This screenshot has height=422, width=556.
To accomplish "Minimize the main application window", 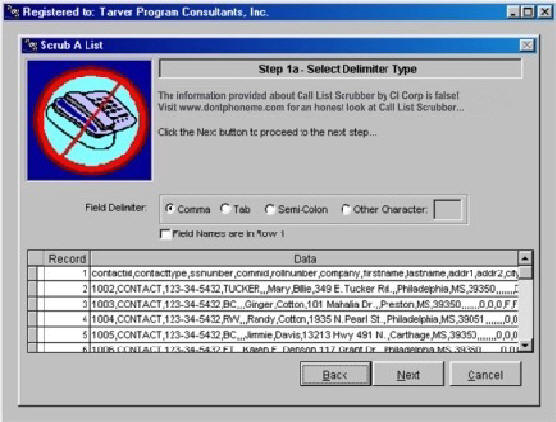I will pyautogui.click(x=514, y=12).
